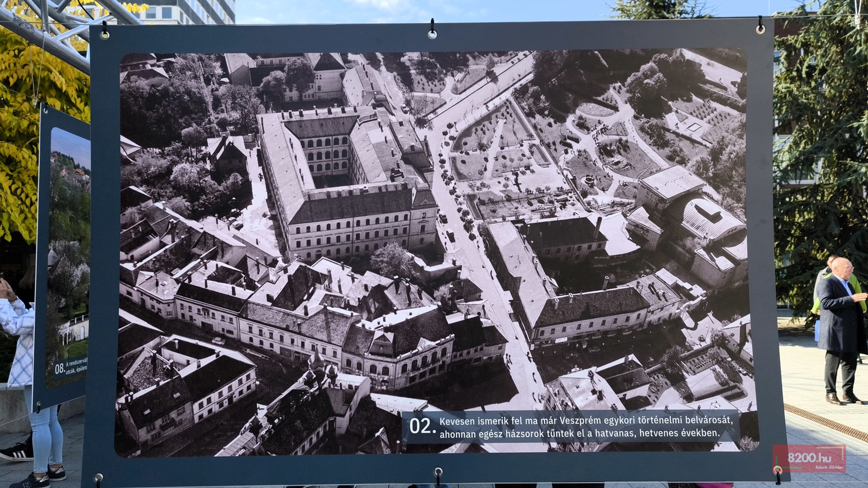Click the black striped sneaker at bottom left
Viewport: 868px width, 488px height.
coord(17,450)
